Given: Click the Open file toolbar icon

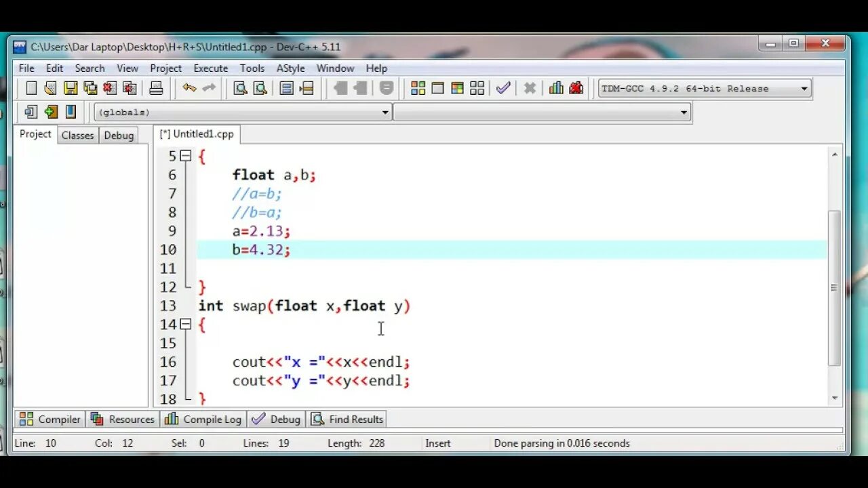Looking at the screenshot, I should click(50, 88).
